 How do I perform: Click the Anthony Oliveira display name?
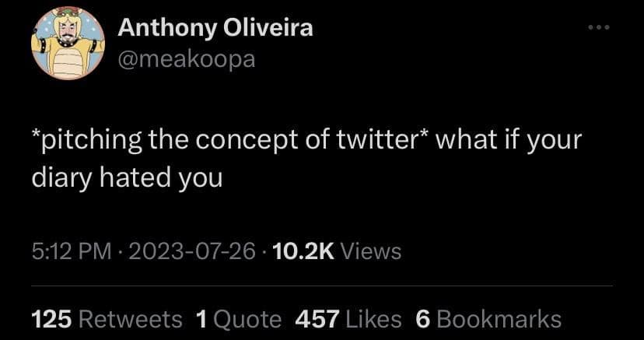coord(215,28)
